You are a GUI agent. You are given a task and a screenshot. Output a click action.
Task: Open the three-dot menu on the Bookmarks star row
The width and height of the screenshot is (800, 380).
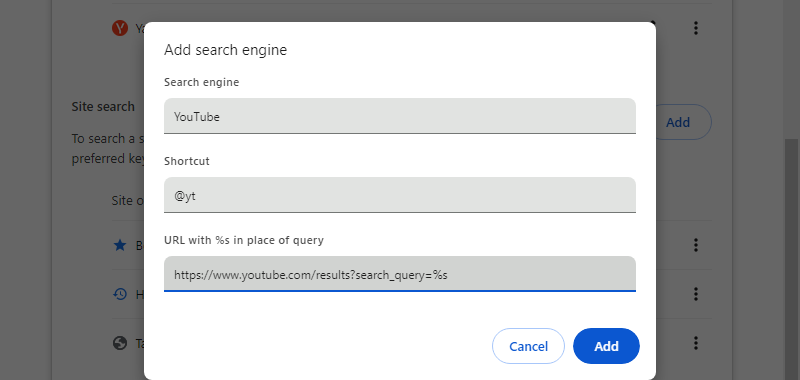tap(695, 245)
